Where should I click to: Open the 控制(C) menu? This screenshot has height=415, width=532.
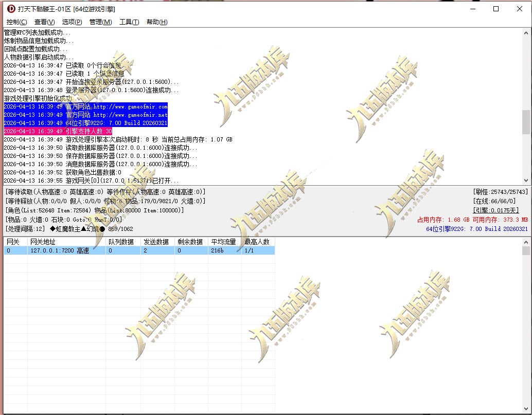(16, 22)
